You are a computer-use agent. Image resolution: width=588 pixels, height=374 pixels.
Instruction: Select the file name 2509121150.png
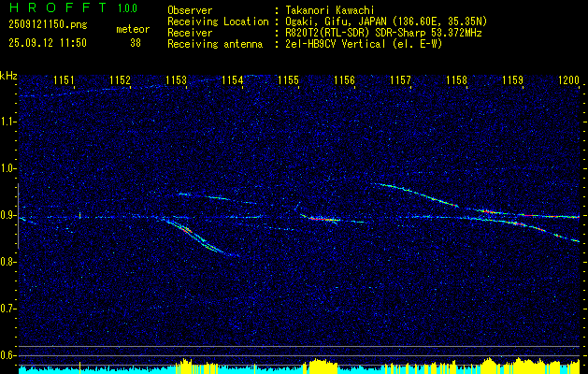(48, 25)
